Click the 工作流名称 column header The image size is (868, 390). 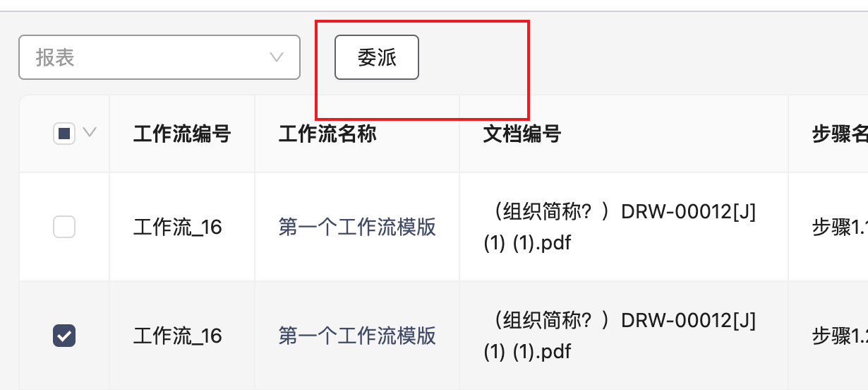(x=327, y=134)
